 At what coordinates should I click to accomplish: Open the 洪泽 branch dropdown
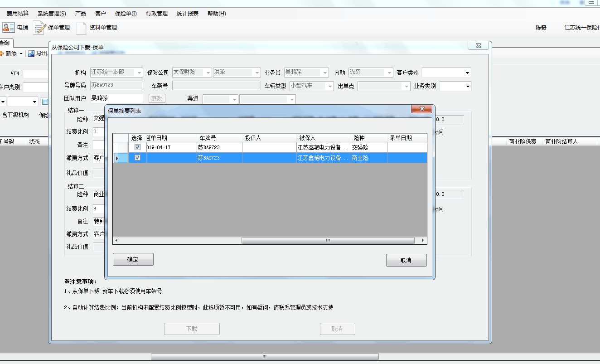[x=257, y=73]
